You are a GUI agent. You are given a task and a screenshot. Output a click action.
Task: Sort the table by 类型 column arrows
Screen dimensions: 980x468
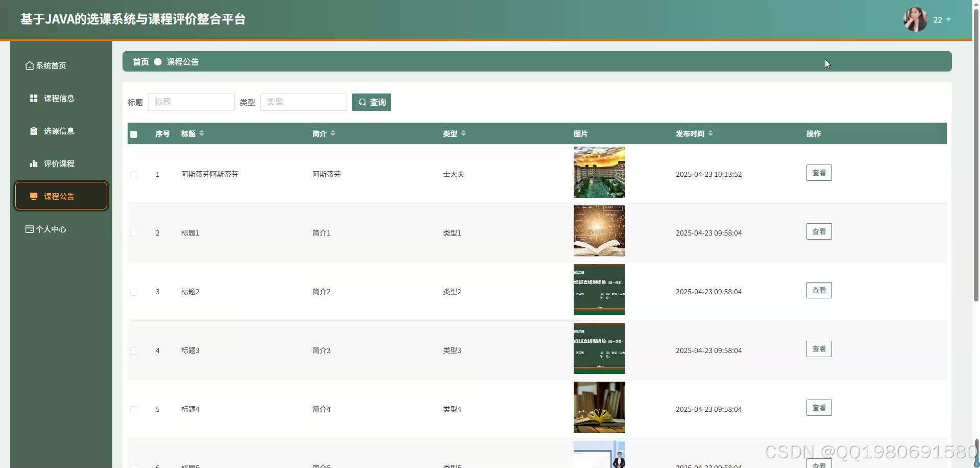pos(463,133)
